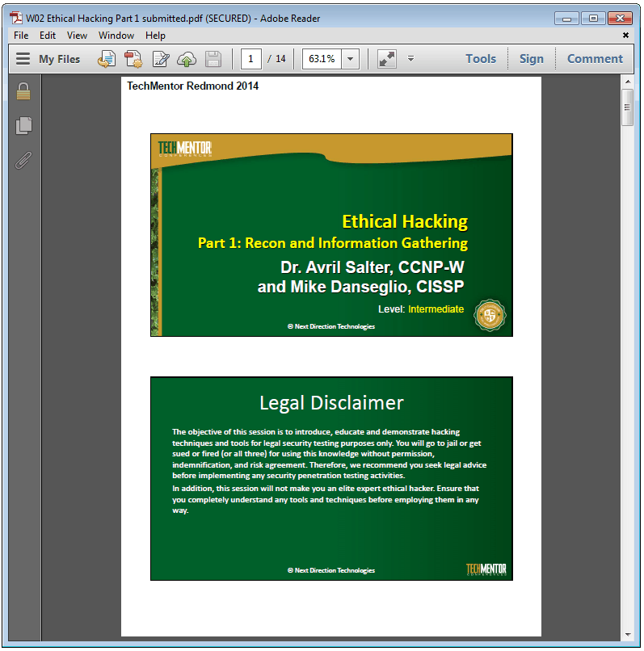Click the upload to cloud icon
This screenshot has height=651, width=644.
coord(187,59)
